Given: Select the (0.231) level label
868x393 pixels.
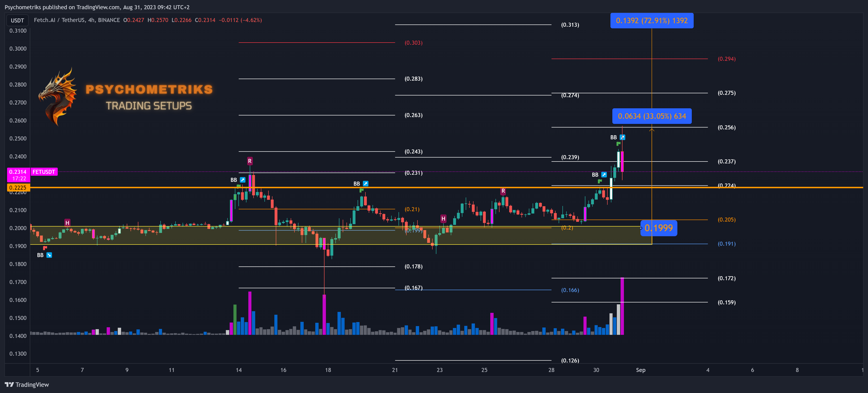Looking at the screenshot, I should pyautogui.click(x=413, y=173).
